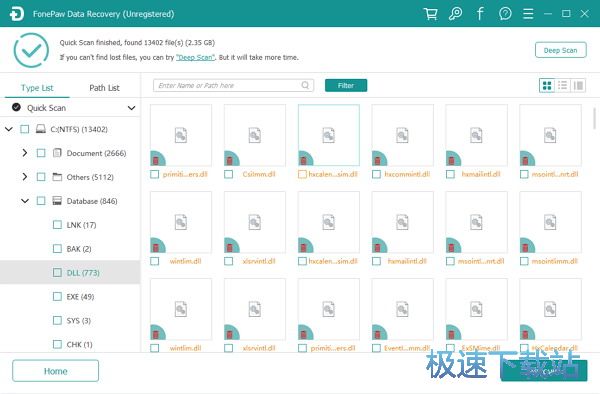
Task: Switch to list view
Action: [x=562, y=86]
